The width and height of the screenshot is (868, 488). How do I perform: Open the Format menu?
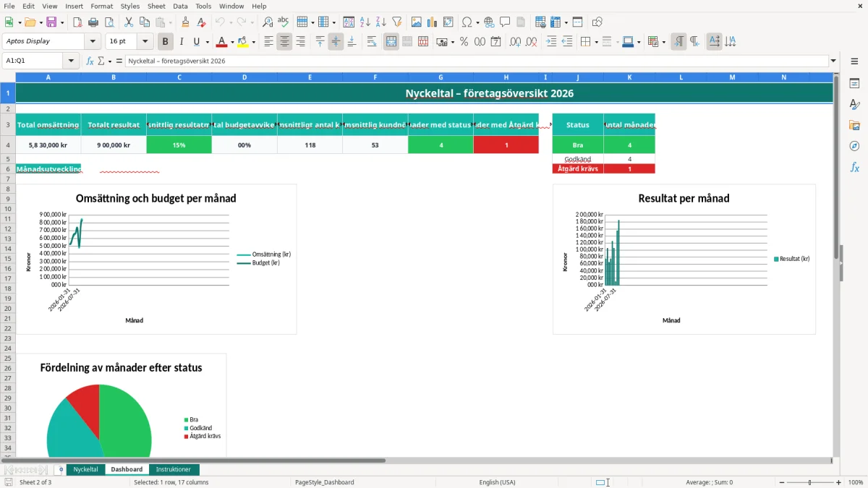[x=102, y=6]
